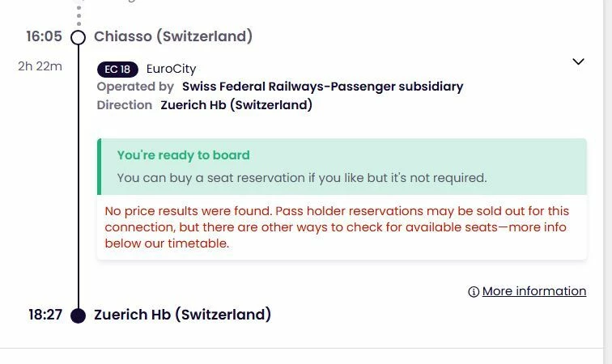The width and height of the screenshot is (612, 364).
Task: Click the 16:05 departure time
Action: (x=44, y=36)
